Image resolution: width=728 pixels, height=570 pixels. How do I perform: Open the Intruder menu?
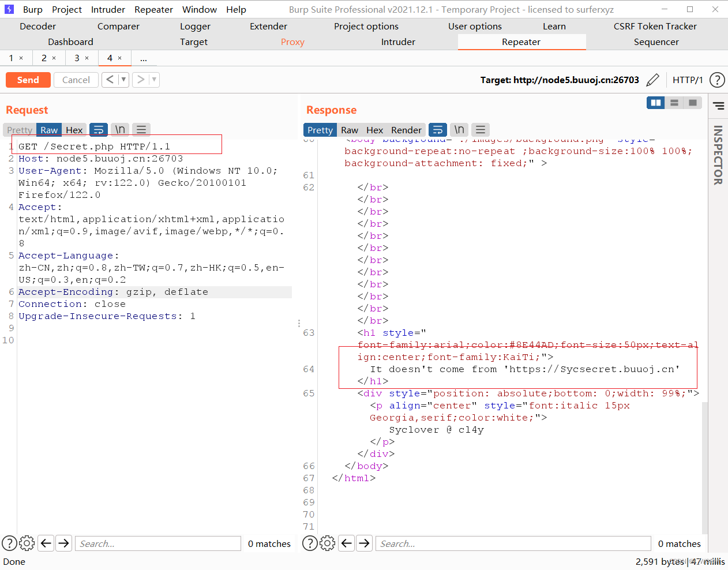108,9
